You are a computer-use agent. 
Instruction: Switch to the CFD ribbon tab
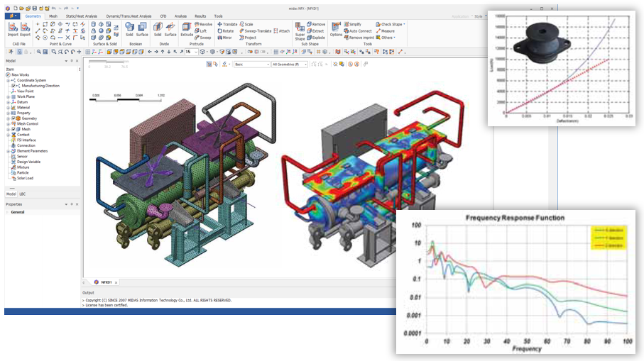[163, 16]
